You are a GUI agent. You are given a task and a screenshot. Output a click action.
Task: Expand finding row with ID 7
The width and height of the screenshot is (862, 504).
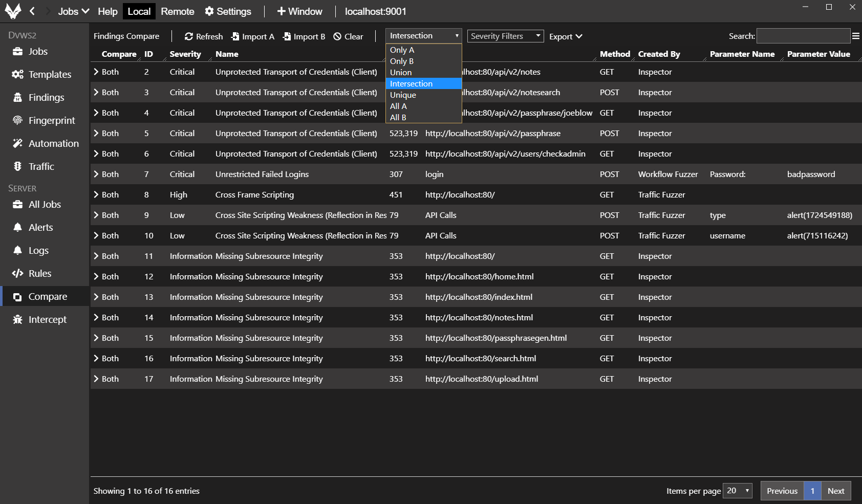point(96,174)
